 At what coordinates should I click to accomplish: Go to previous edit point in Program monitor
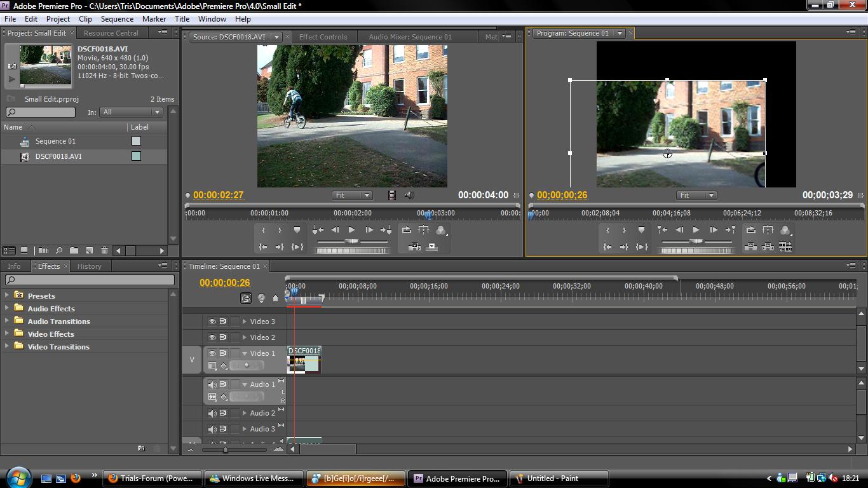(662, 230)
